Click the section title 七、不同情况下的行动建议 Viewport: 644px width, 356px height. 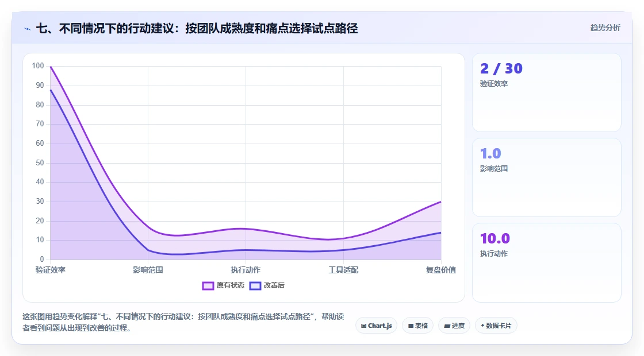tap(197, 28)
